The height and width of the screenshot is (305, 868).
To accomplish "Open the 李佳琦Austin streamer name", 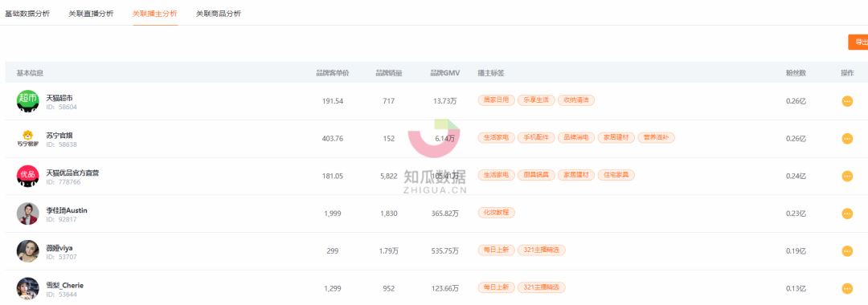I will [x=67, y=210].
